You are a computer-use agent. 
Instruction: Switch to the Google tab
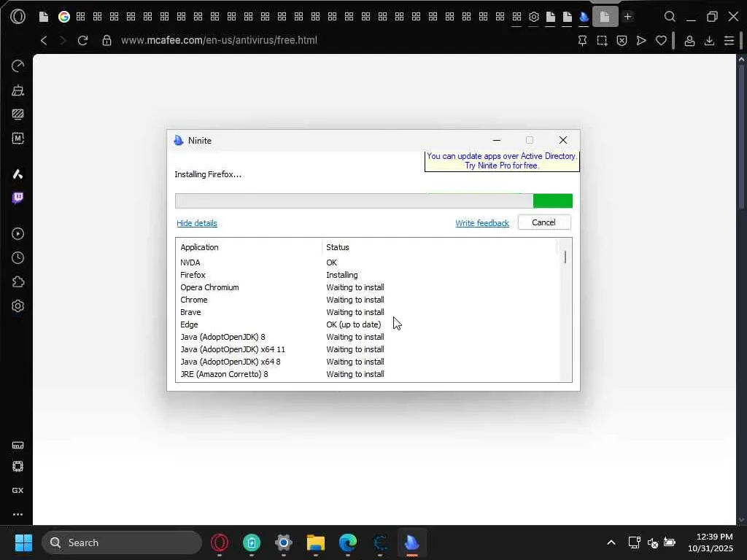click(x=64, y=17)
